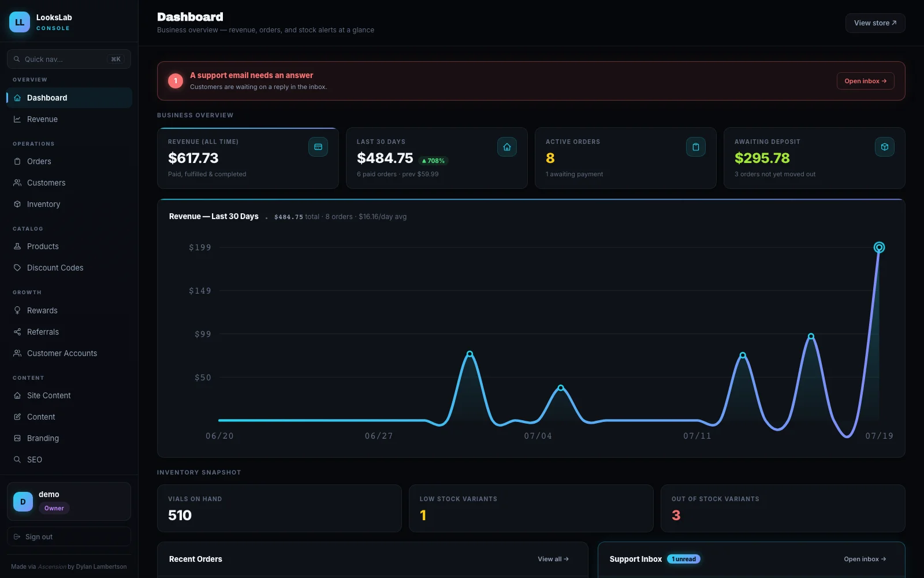Click the Revenue chart icon in sidebar
This screenshot has height=578, width=924.
pyautogui.click(x=17, y=119)
